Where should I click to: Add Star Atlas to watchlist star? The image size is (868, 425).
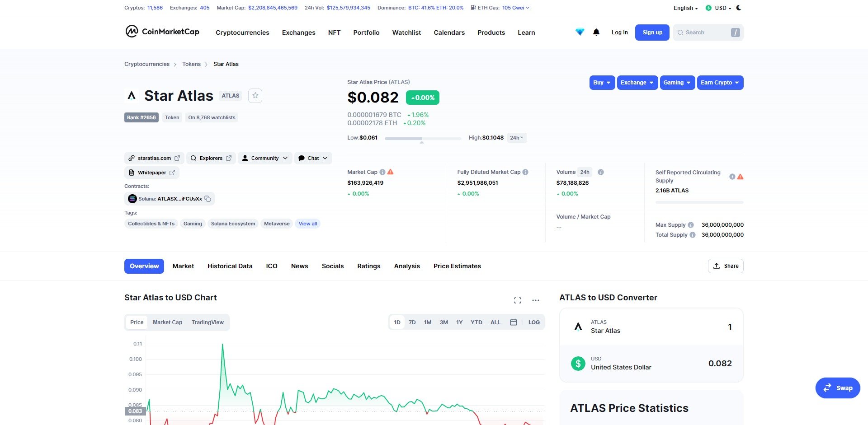coord(255,96)
